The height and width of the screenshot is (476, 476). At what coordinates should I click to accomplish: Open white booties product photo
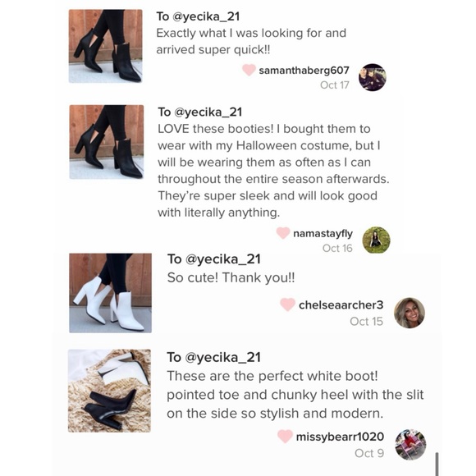110,293
